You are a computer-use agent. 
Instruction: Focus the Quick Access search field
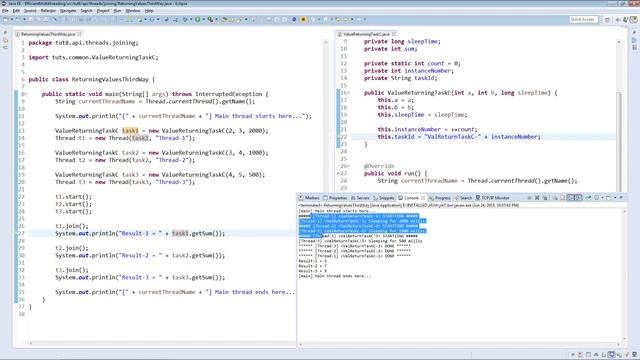(584, 19)
